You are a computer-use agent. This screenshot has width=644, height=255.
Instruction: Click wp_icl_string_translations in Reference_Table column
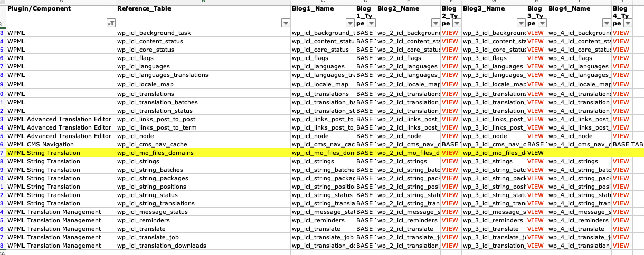pos(156,203)
